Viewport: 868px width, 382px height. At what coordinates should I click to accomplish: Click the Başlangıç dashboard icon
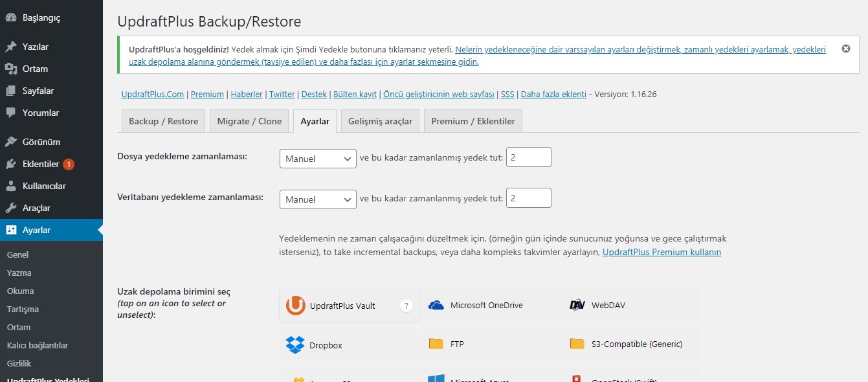click(x=11, y=18)
